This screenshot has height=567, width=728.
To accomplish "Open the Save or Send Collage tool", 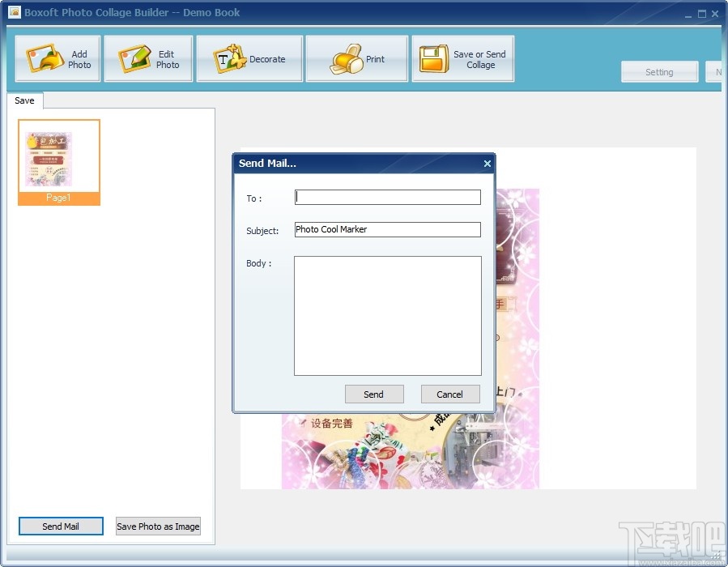I will coord(462,58).
